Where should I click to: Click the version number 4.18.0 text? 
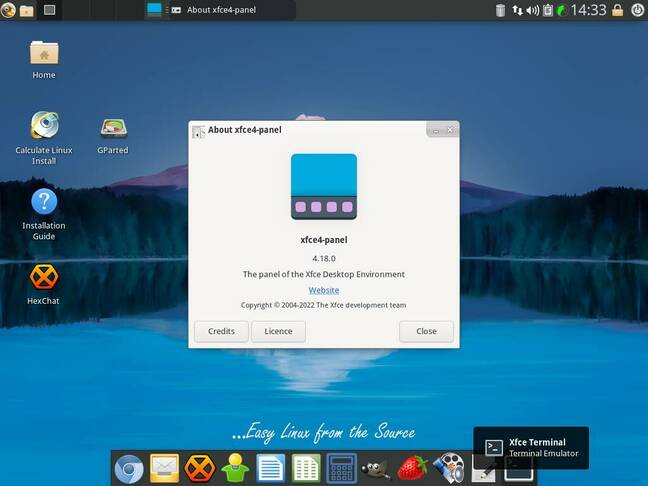click(x=324, y=259)
